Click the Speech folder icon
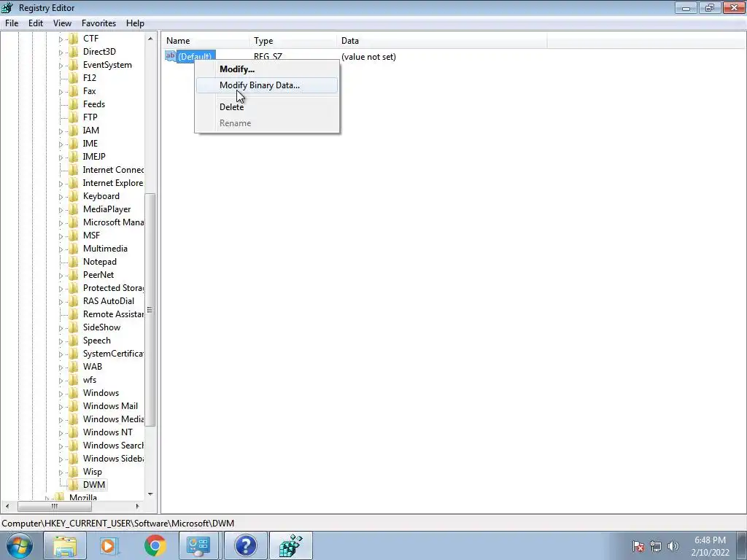The height and width of the screenshot is (560, 747). (74, 341)
